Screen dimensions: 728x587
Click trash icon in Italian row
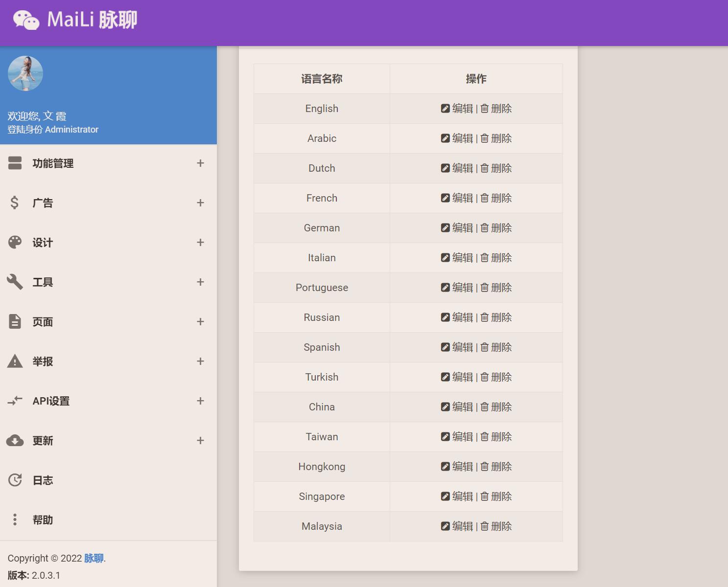coord(485,258)
